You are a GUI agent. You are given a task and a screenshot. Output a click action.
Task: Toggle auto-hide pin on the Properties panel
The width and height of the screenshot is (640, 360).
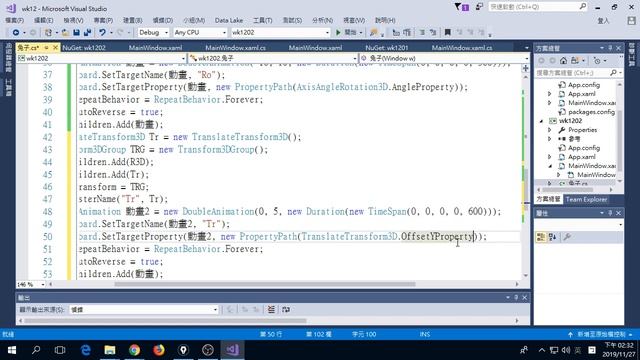610,213
